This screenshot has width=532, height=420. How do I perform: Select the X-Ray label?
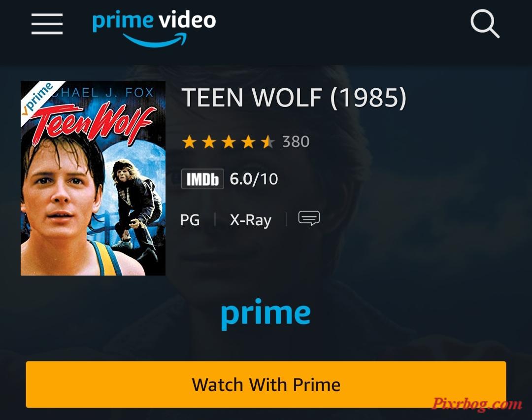pos(251,220)
